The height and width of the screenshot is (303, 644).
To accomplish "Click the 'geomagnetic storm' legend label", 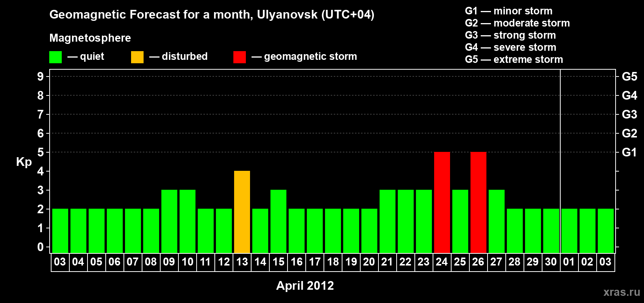I will tap(311, 56).
